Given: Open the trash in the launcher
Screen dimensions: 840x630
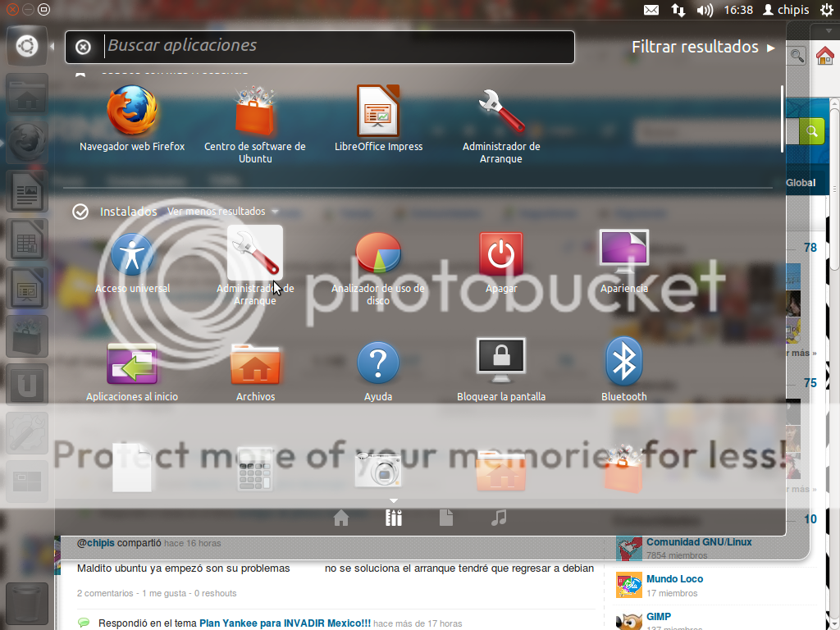Looking at the screenshot, I should click(27, 604).
